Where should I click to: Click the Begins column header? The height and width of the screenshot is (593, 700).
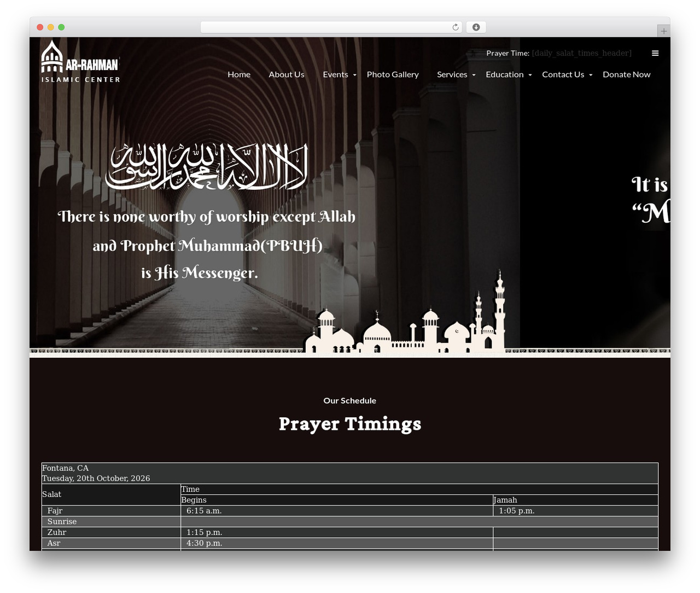[194, 500]
